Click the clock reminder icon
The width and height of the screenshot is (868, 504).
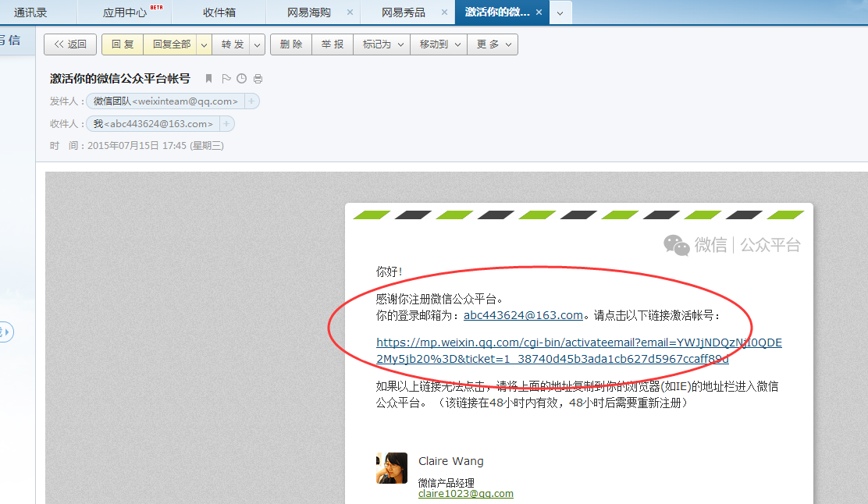point(242,79)
